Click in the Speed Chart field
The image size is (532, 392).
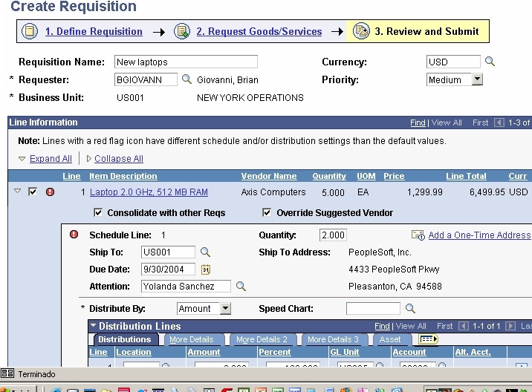pos(373,308)
